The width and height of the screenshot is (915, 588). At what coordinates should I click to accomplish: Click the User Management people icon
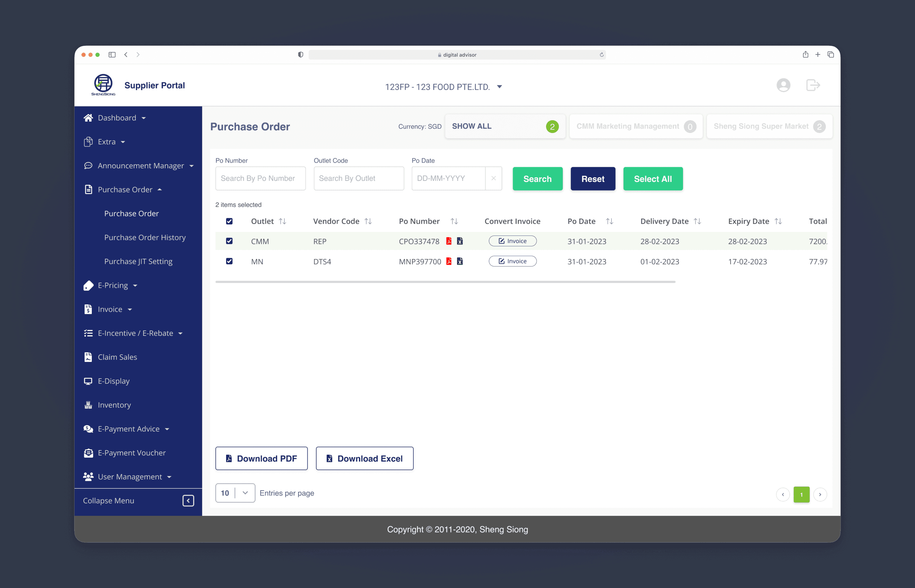click(x=88, y=477)
